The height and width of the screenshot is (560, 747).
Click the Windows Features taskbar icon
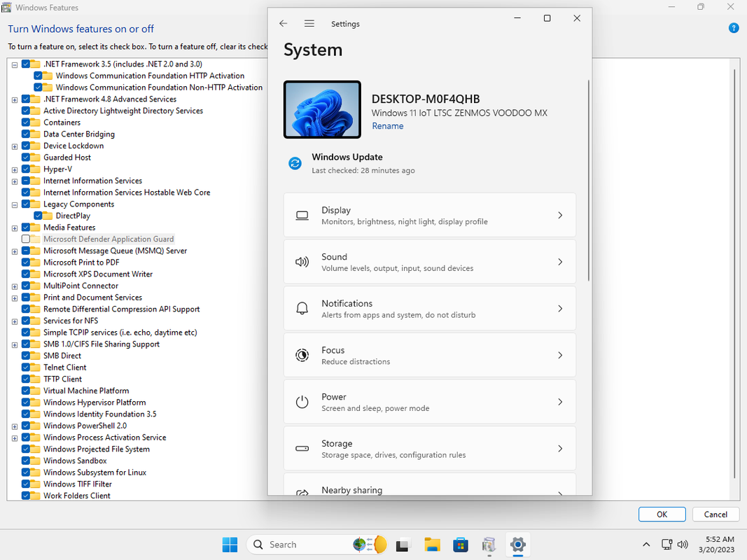[489, 545]
